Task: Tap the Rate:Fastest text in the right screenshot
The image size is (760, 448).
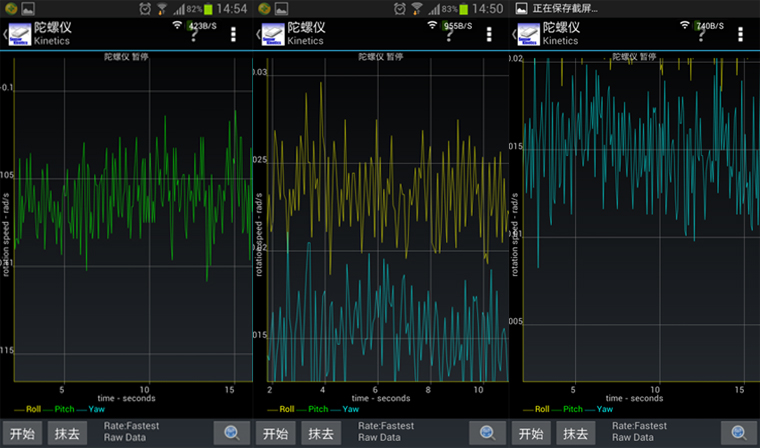Action: click(640, 426)
